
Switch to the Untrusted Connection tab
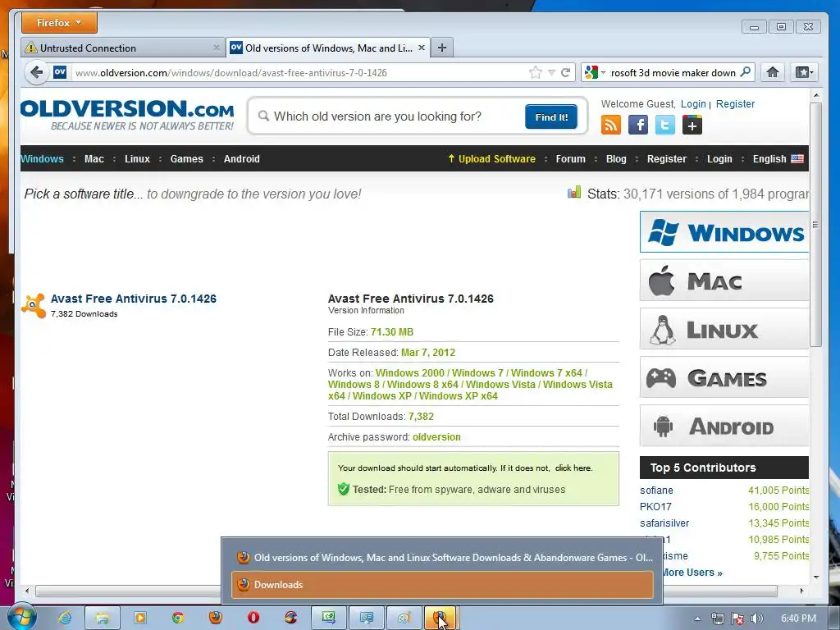pos(123,48)
